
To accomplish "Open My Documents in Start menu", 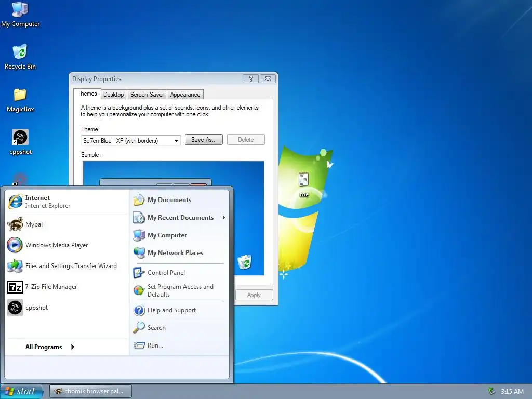I will [x=179, y=200].
